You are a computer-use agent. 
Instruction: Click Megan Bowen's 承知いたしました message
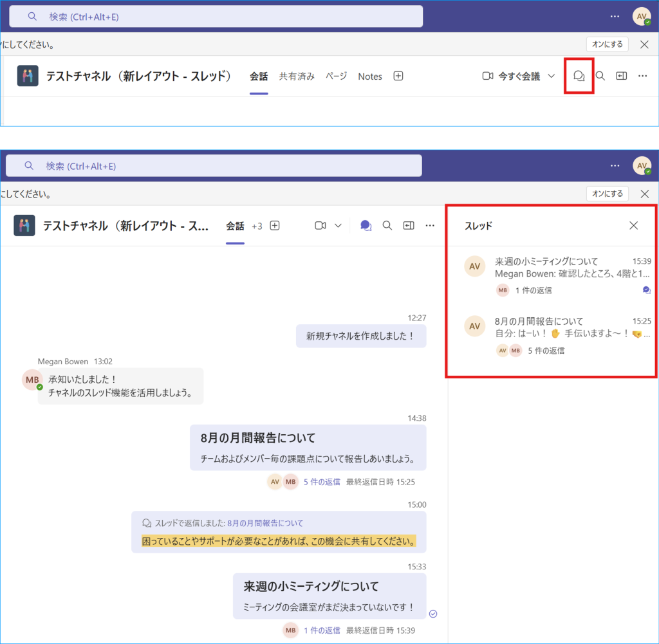pos(120,386)
